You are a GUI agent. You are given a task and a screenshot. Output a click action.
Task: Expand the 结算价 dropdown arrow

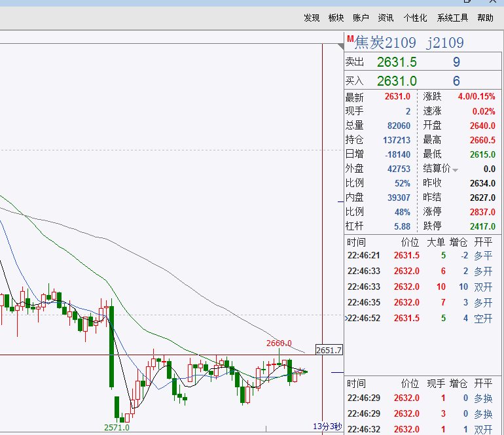455,170
